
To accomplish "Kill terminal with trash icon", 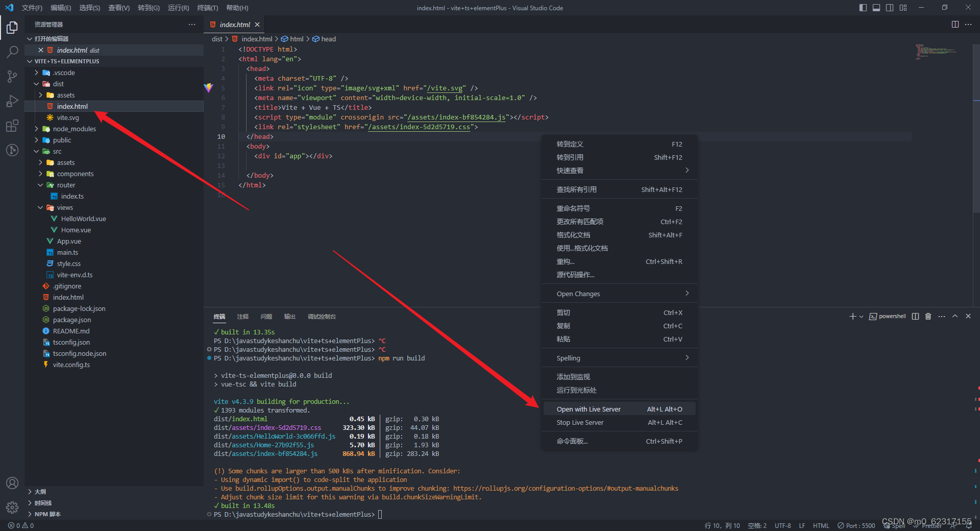I will [x=928, y=317].
